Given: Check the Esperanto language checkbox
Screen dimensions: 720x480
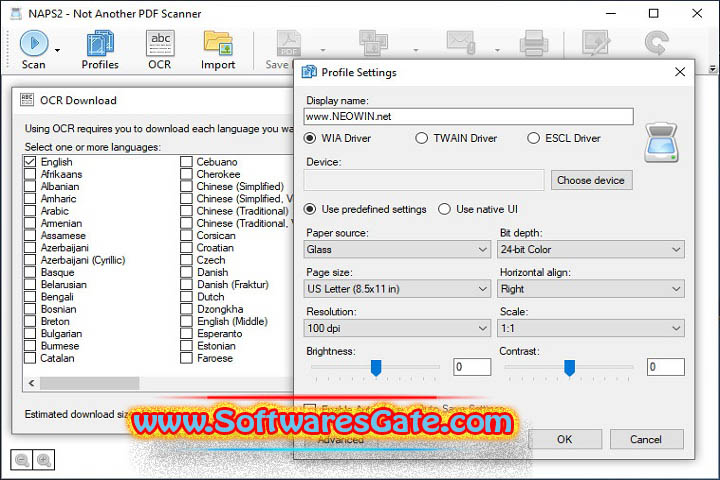Looking at the screenshot, I should point(186,333).
